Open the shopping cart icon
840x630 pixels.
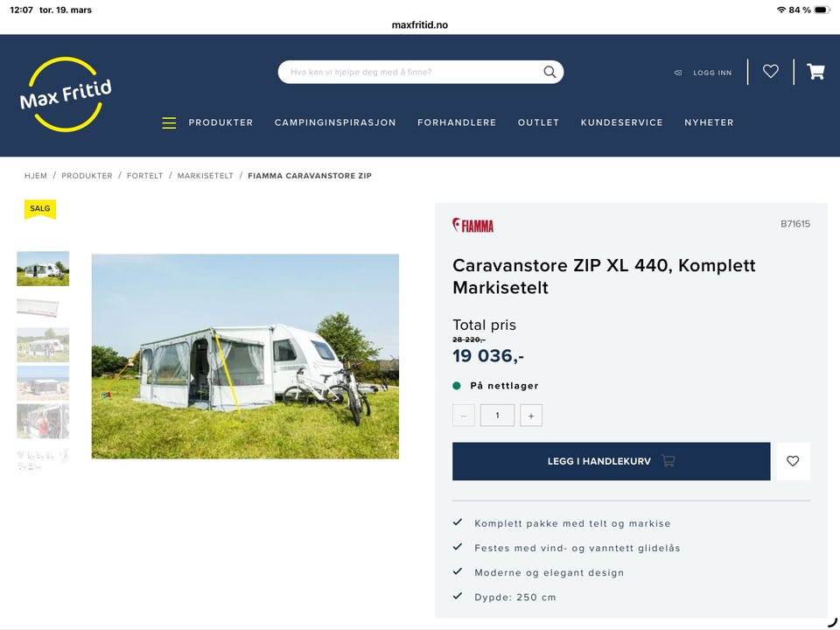click(x=815, y=71)
